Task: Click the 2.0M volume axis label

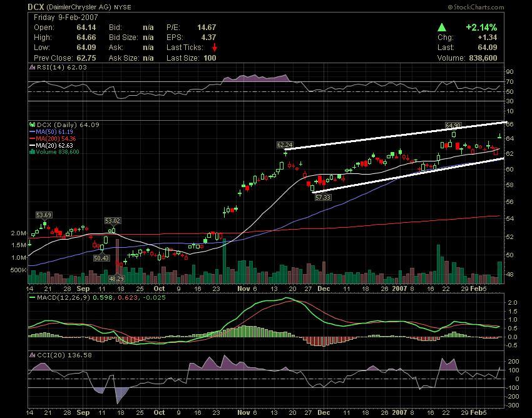Action: point(18,233)
